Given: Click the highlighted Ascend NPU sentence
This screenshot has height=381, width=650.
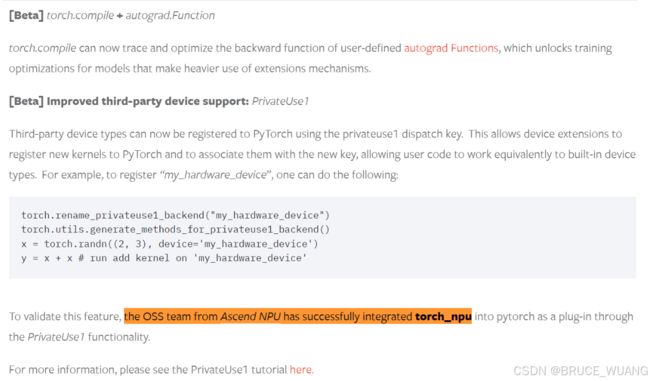Looking at the screenshot, I should point(298,316).
